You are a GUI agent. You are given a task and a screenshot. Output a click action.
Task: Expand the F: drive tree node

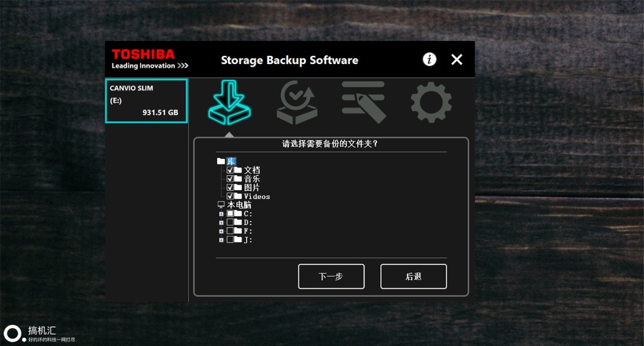click(x=221, y=231)
